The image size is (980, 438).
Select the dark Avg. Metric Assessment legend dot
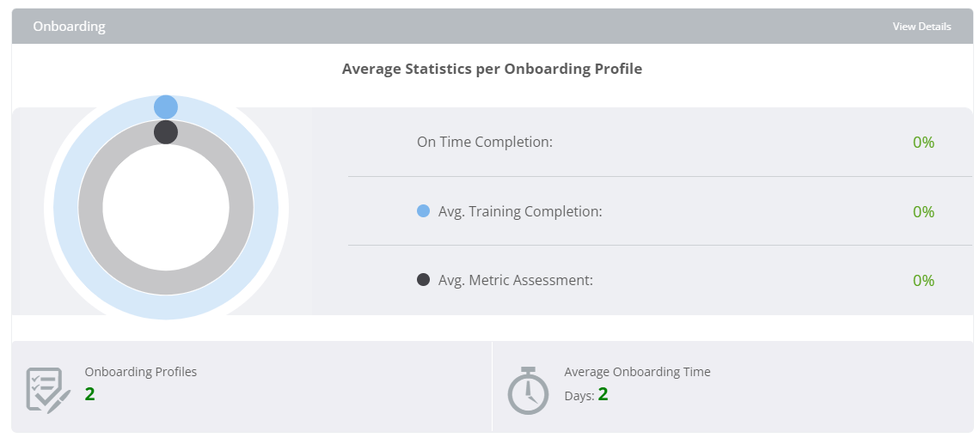tap(423, 280)
